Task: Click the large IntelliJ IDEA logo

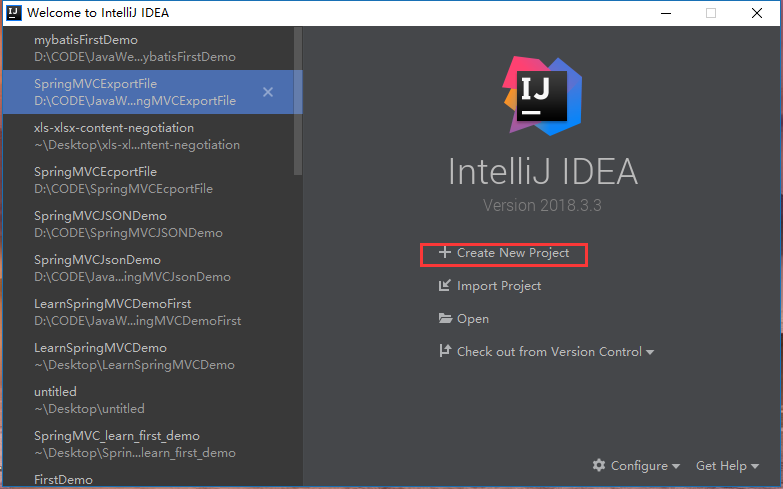Action: click(x=542, y=96)
